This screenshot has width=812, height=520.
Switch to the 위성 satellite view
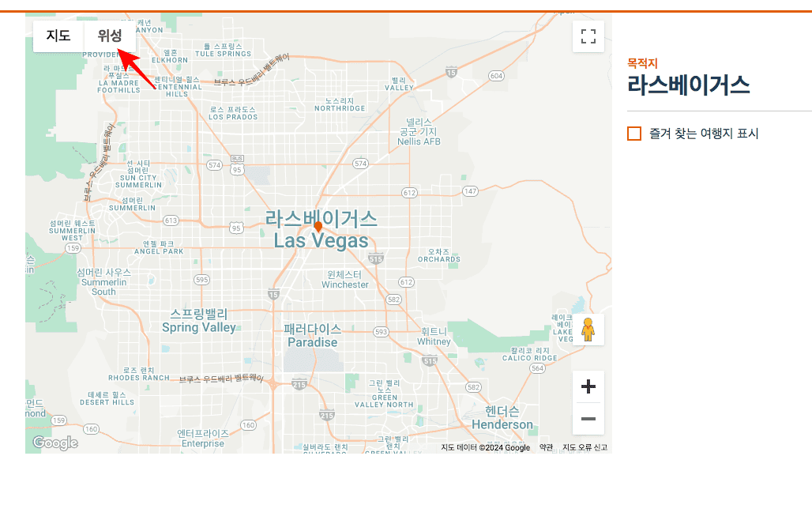pyautogui.click(x=110, y=36)
